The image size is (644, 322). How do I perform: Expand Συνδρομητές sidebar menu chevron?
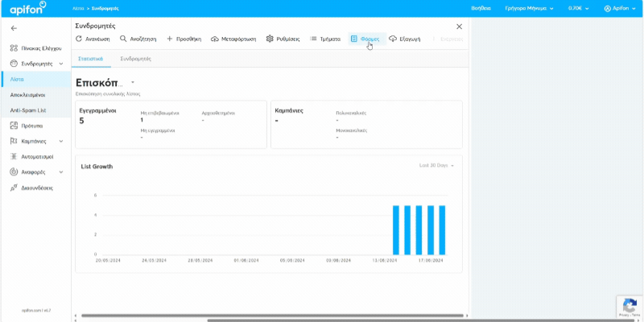pos(61,63)
